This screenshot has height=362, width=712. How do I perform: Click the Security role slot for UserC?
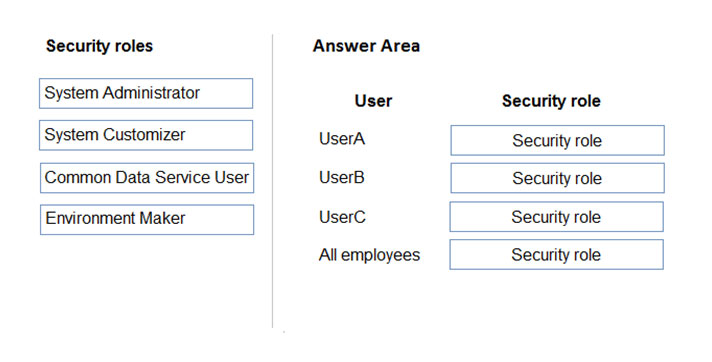(x=556, y=217)
